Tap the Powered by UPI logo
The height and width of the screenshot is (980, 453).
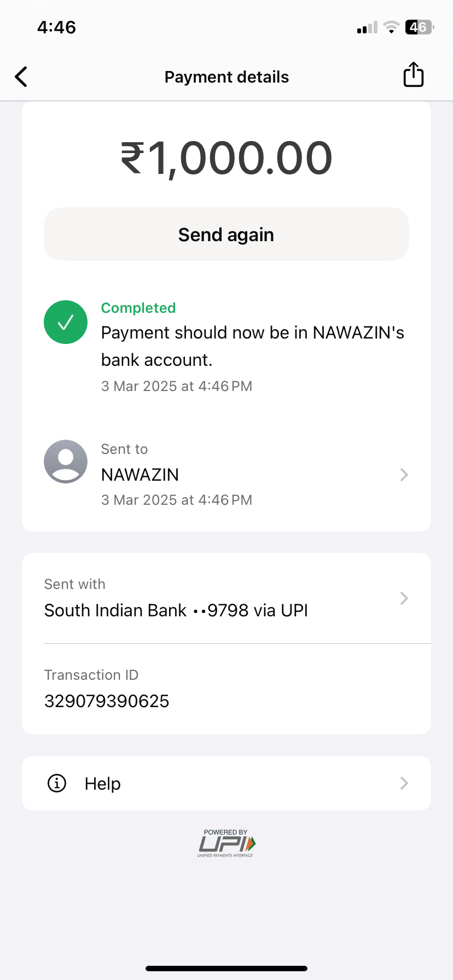click(226, 843)
